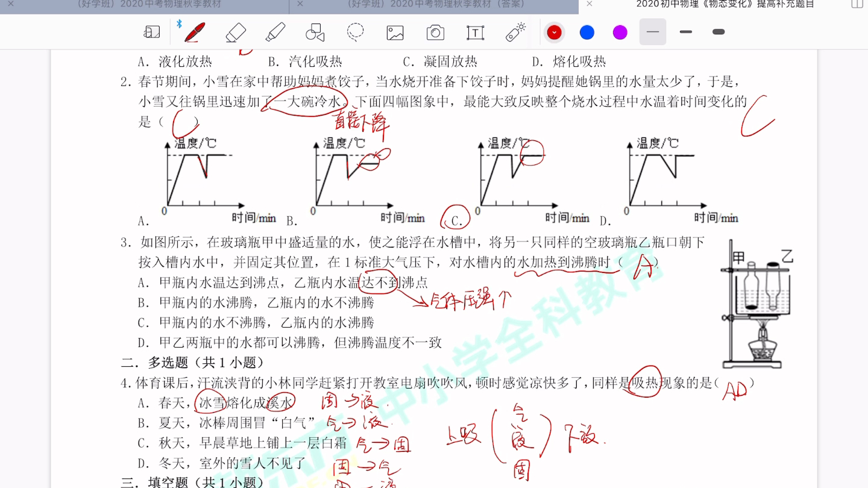This screenshot has height=488, width=868.
Task: Click option 秋天，早晨草地上铺上一层白霜
Action: point(242,443)
